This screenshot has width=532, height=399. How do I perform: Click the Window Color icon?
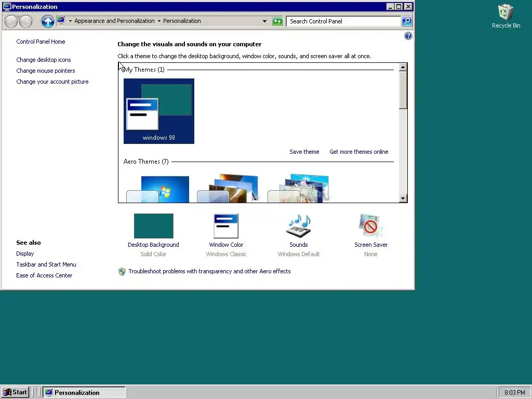pos(226,225)
